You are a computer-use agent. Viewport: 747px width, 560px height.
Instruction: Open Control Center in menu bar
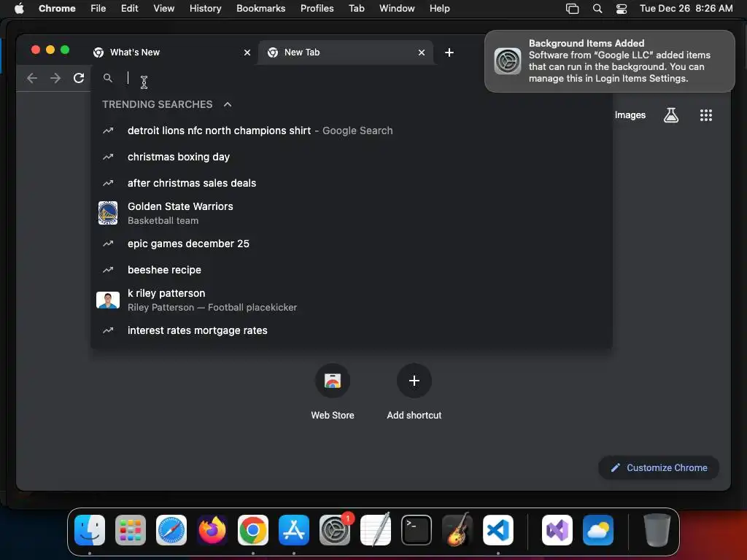coord(622,9)
